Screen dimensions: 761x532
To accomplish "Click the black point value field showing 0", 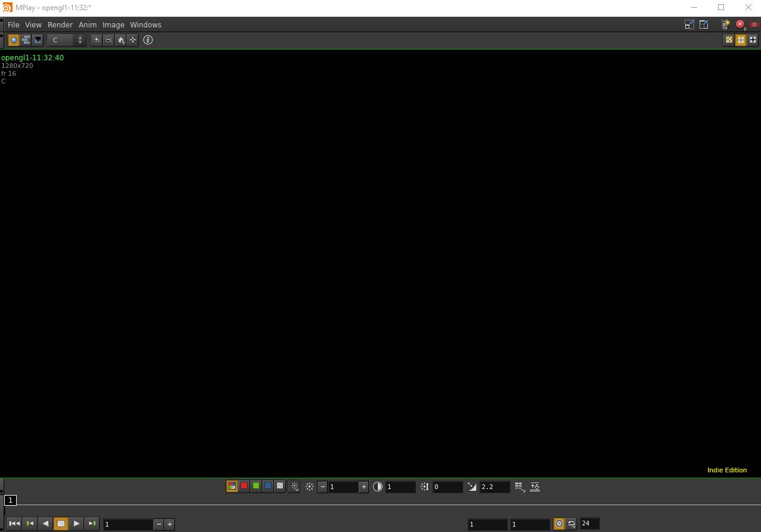I will coord(447,487).
